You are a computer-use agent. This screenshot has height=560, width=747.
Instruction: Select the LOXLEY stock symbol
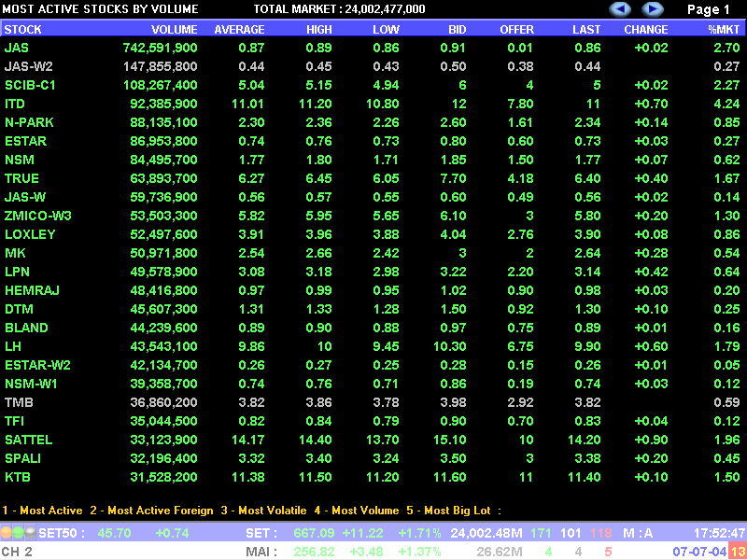point(30,234)
